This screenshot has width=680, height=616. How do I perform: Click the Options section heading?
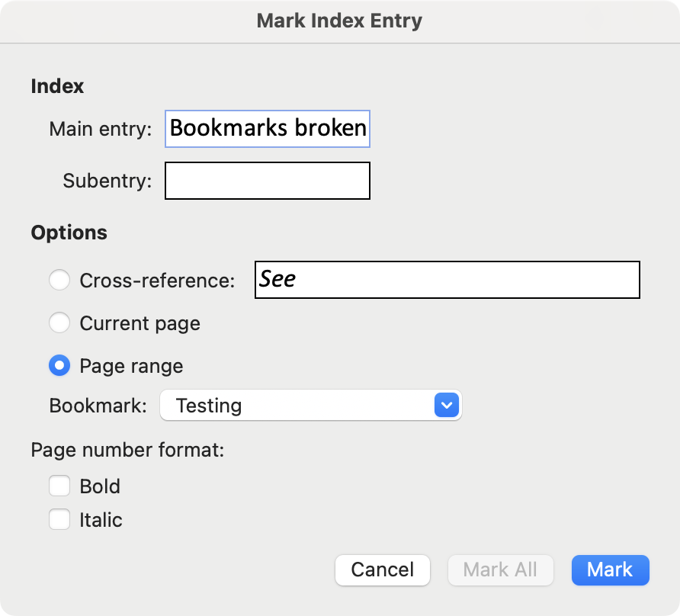coord(69,233)
